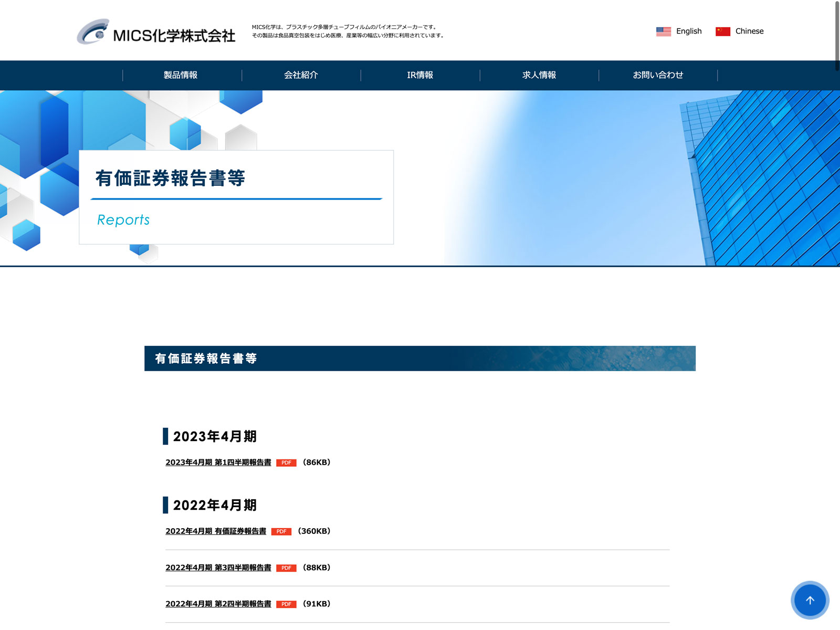Click the scroll-to-top arrow button
Image resolution: width=840 pixels, height=630 pixels.
(810, 600)
